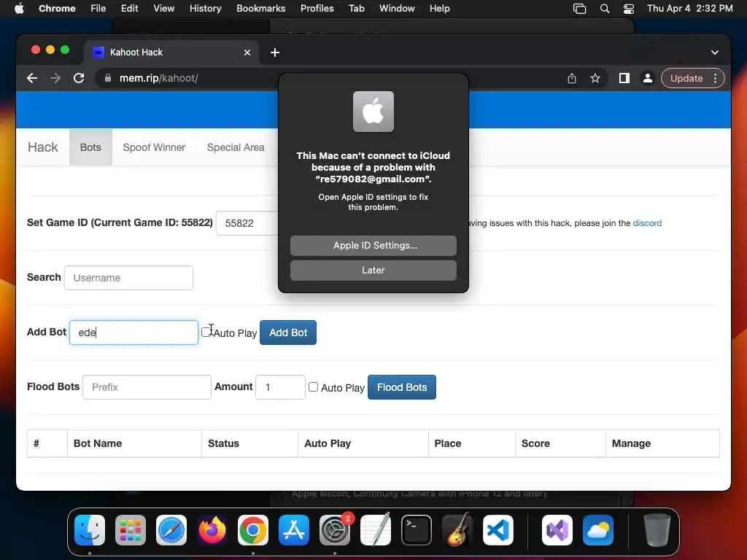Image resolution: width=747 pixels, height=560 pixels.
Task: Go forward in Chrome
Action: [55, 78]
